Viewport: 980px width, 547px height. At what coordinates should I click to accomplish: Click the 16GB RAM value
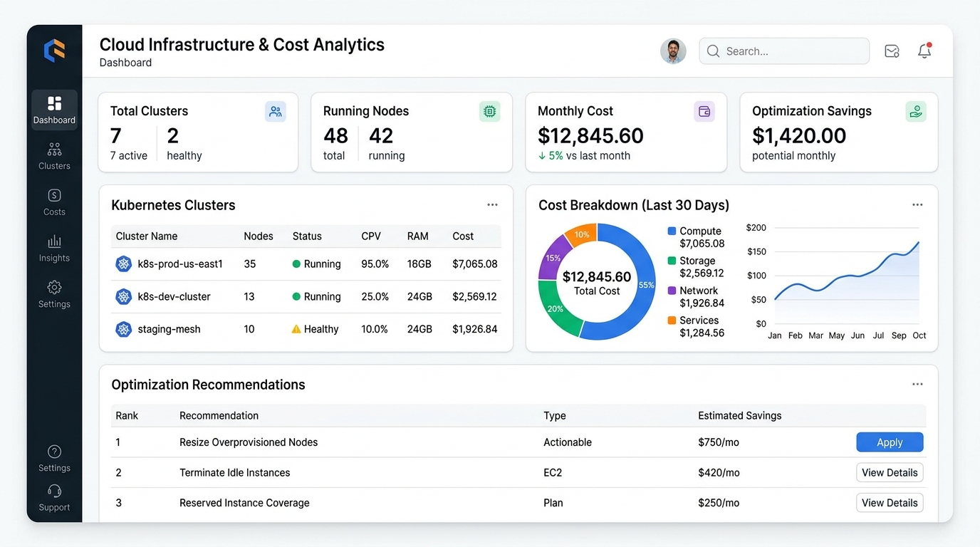419,264
